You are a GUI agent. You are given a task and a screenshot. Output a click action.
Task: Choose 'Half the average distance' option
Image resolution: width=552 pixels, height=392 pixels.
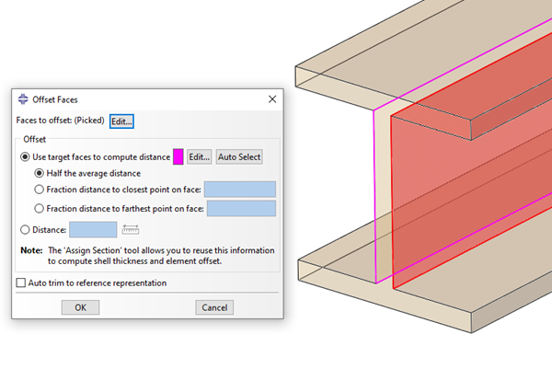click(x=40, y=173)
